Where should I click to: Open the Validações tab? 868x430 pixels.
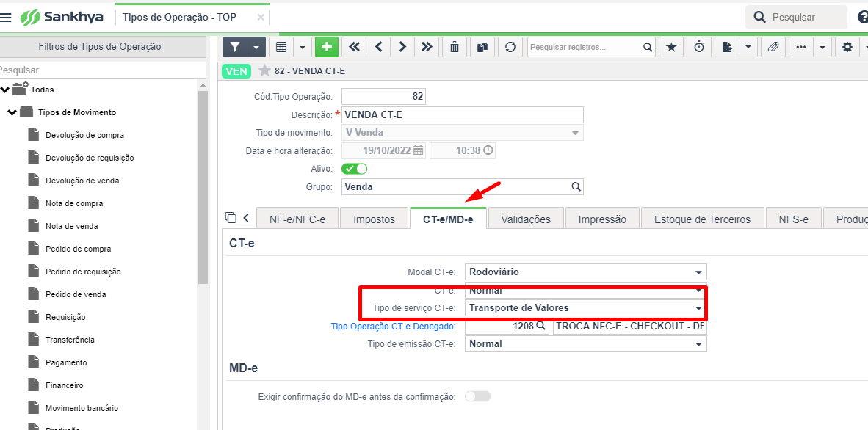(x=525, y=219)
